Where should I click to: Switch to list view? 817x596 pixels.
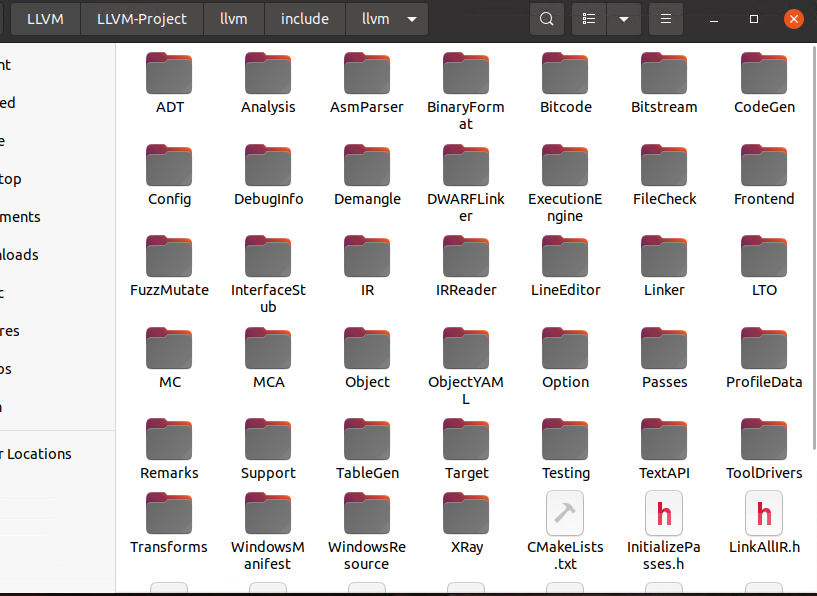(x=589, y=19)
